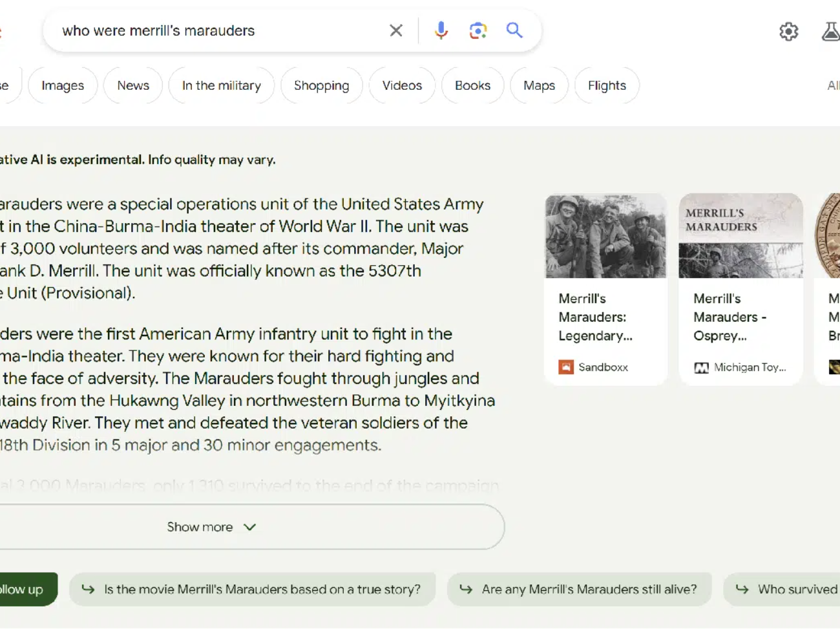Click the magnifying glass search icon

(514, 30)
